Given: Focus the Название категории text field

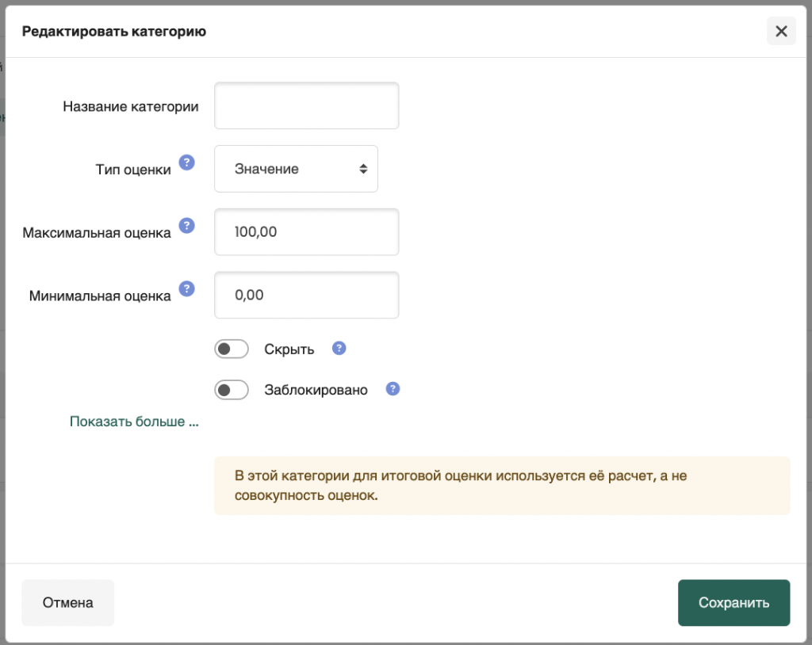Looking at the screenshot, I should click(306, 105).
